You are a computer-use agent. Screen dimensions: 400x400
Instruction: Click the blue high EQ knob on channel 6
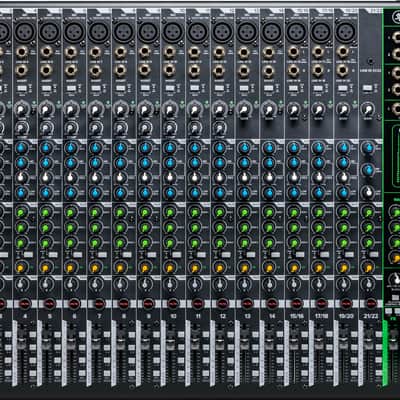click(71, 148)
